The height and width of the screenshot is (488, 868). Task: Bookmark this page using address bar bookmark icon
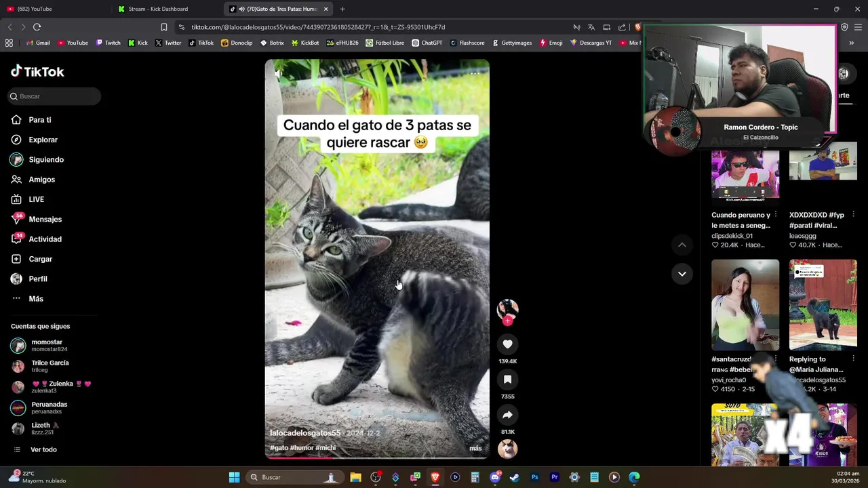pyautogui.click(x=163, y=27)
